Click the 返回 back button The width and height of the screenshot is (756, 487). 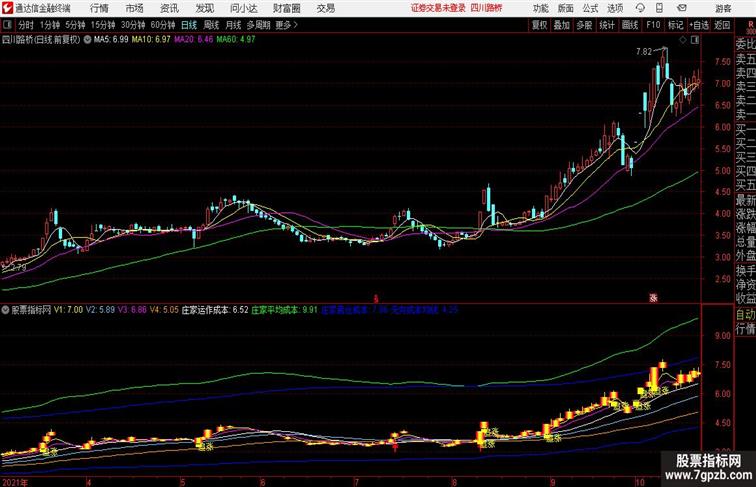(722, 25)
